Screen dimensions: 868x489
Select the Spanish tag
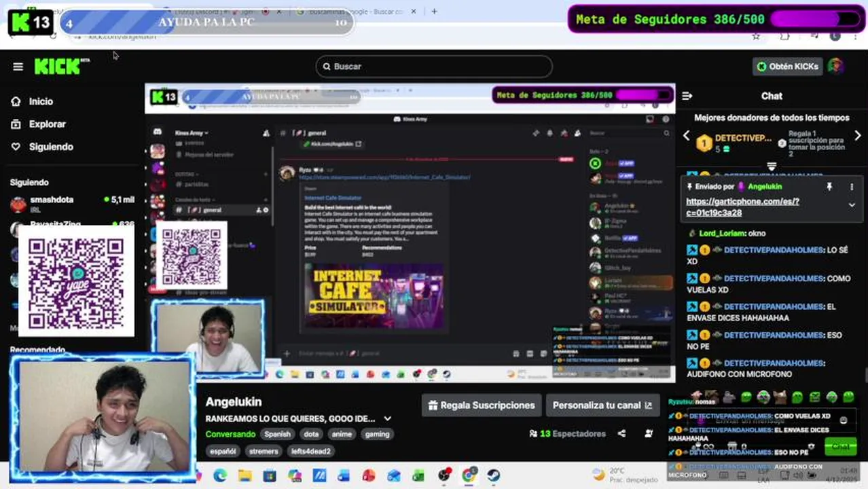(x=277, y=434)
